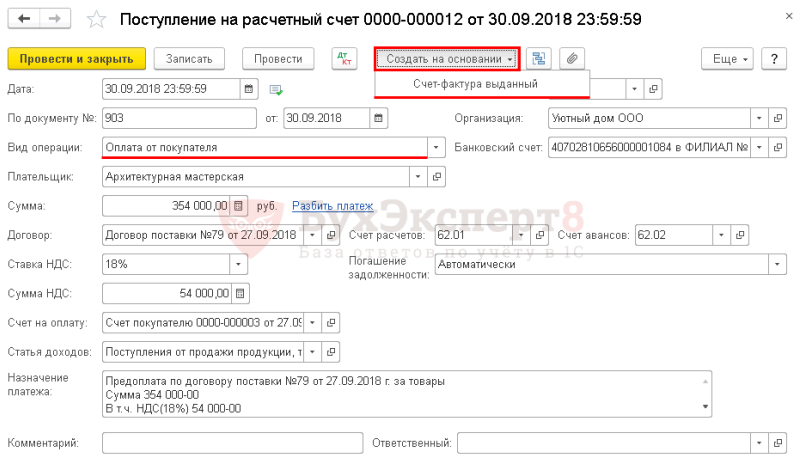Click into the Комментарий input field

233,443
